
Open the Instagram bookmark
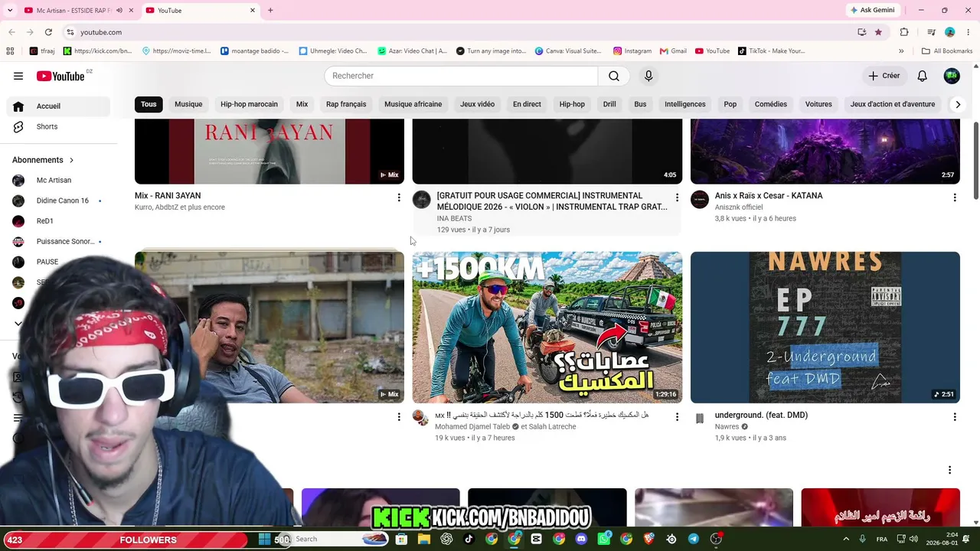tap(632, 51)
